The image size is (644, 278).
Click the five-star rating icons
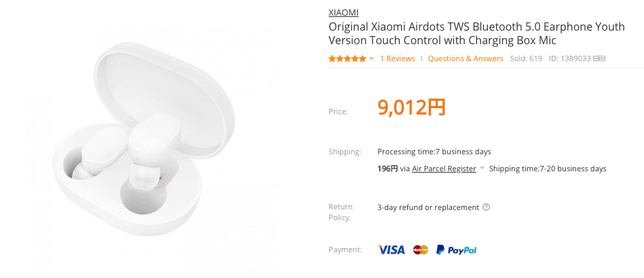[x=347, y=58]
